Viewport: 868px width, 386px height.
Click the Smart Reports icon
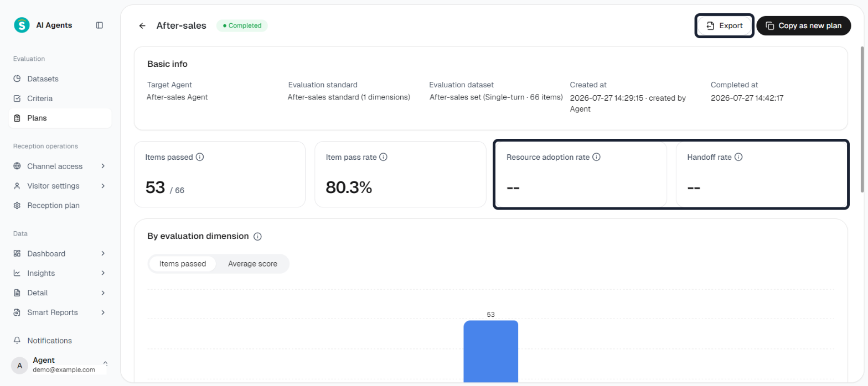[17, 312]
